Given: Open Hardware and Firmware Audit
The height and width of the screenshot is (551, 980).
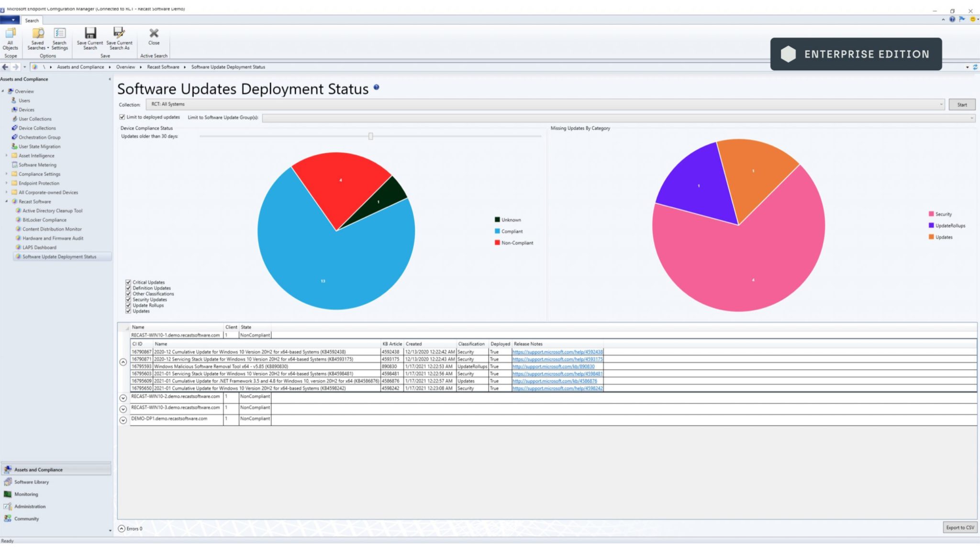Looking at the screenshot, I should tap(53, 238).
